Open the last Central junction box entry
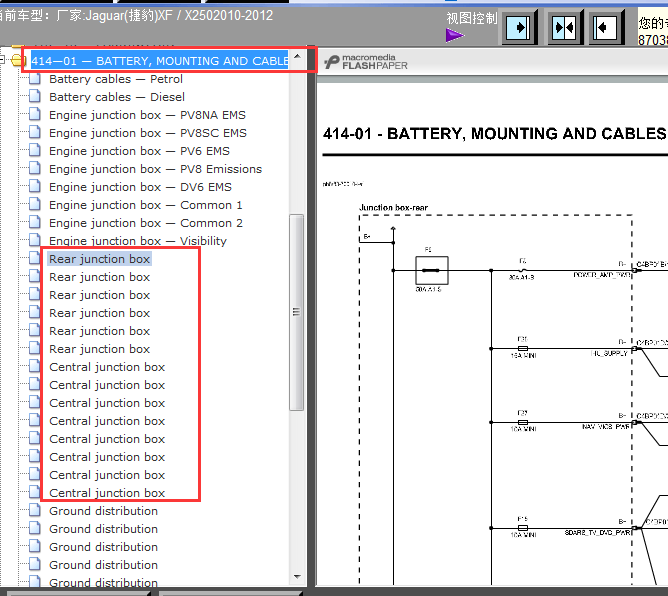The width and height of the screenshot is (668, 596). click(x=107, y=493)
